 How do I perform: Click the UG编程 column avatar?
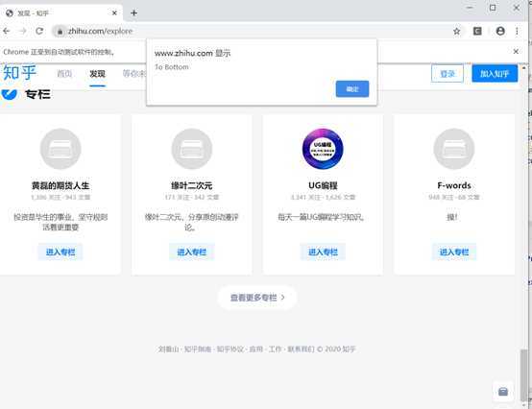point(323,149)
